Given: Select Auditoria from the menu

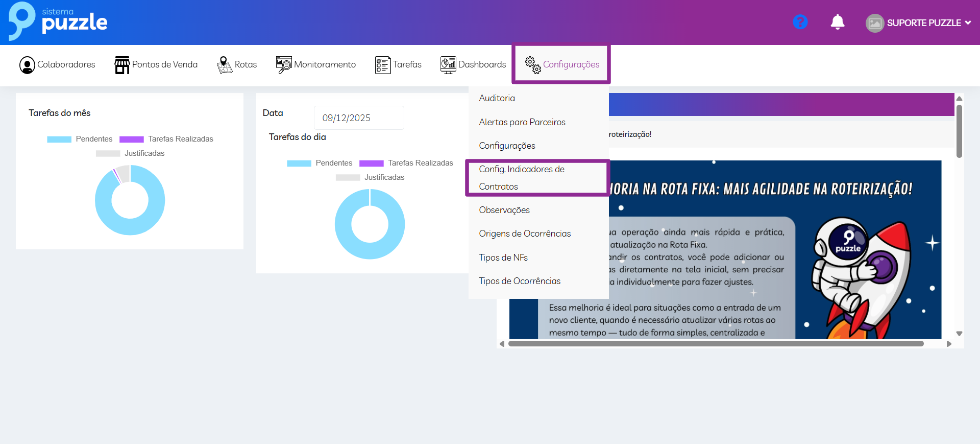Looking at the screenshot, I should (x=497, y=98).
